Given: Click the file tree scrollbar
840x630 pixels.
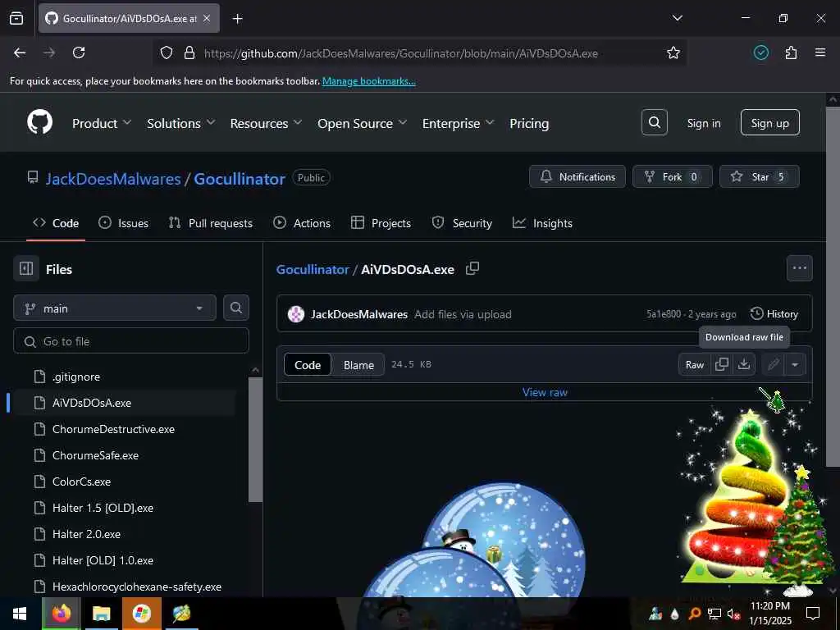Looking at the screenshot, I should [x=256, y=440].
